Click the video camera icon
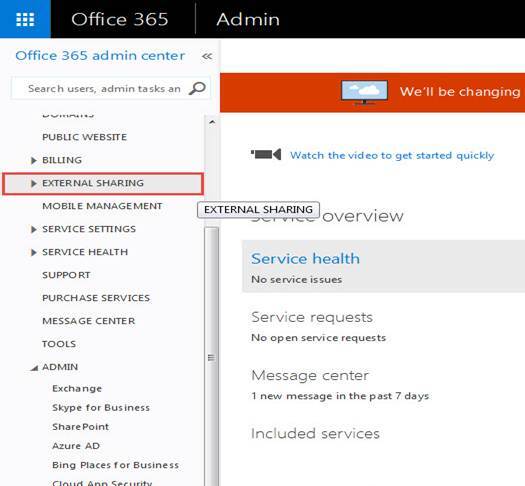 point(266,154)
